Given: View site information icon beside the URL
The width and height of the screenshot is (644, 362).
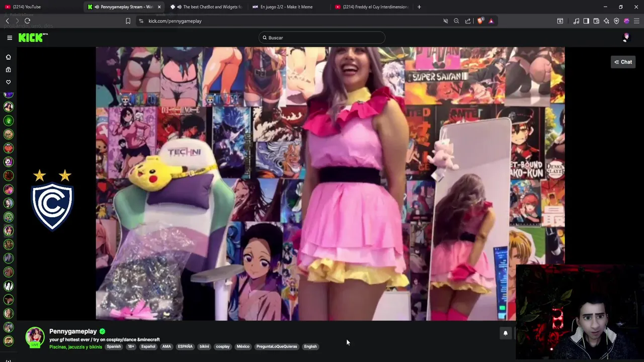Looking at the screenshot, I should tap(141, 21).
